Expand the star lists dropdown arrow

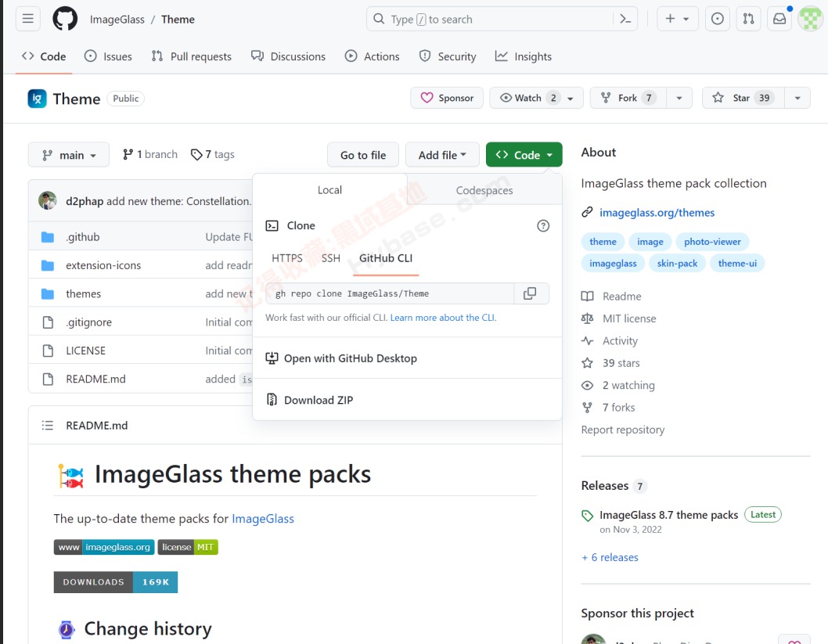[x=797, y=98]
